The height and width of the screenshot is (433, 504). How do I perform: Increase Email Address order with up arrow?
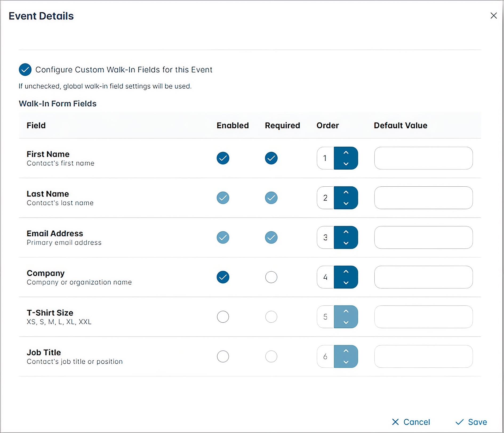[x=346, y=232]
